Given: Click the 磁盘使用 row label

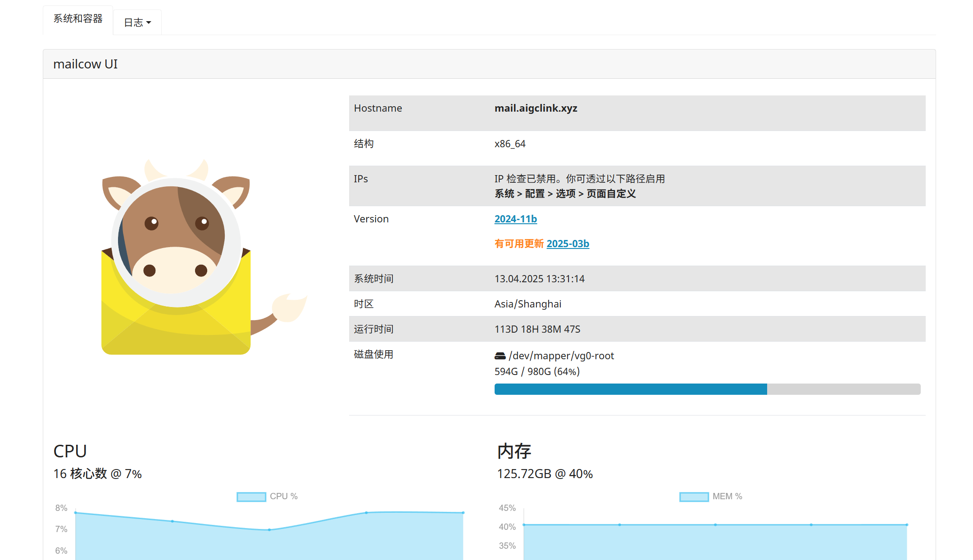Looking at the screenshot, I should point(373,354).
